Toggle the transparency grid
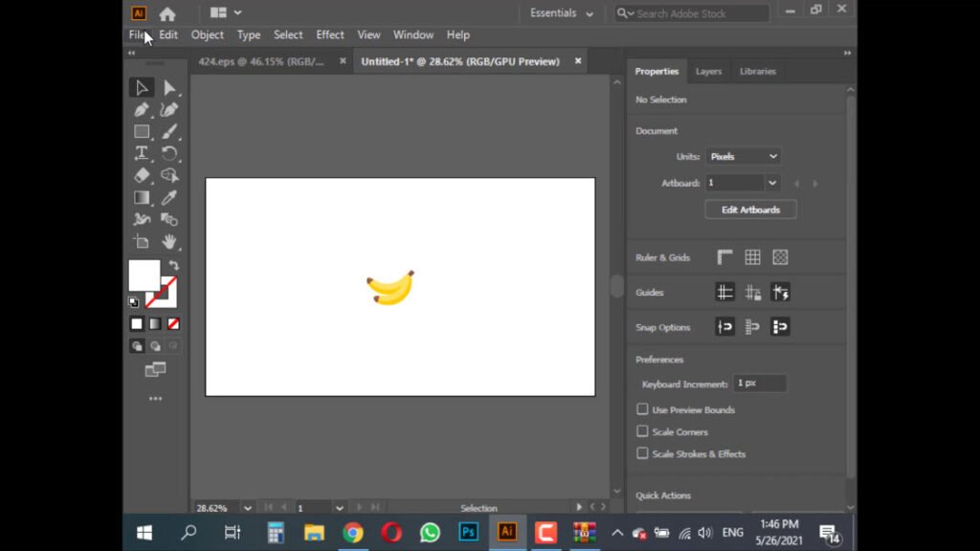This screenshot has height=551, width=980. tap(780, 257)
